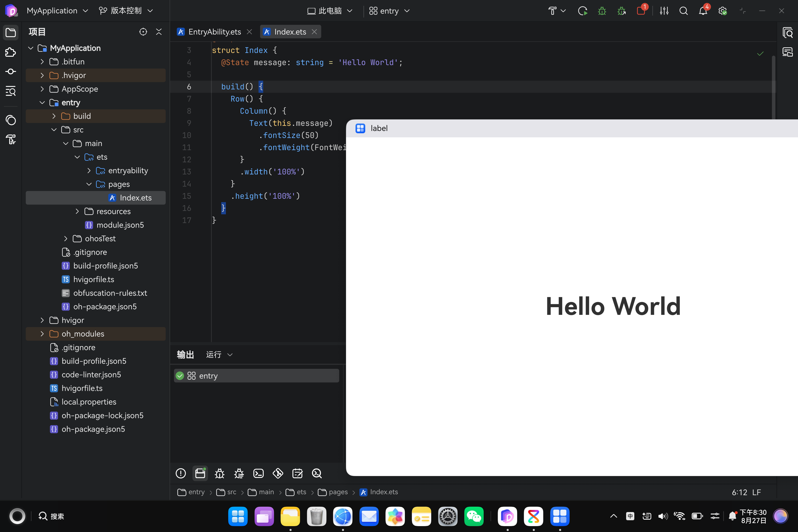Open WeChat from the taskbar dock

[474, 516]
